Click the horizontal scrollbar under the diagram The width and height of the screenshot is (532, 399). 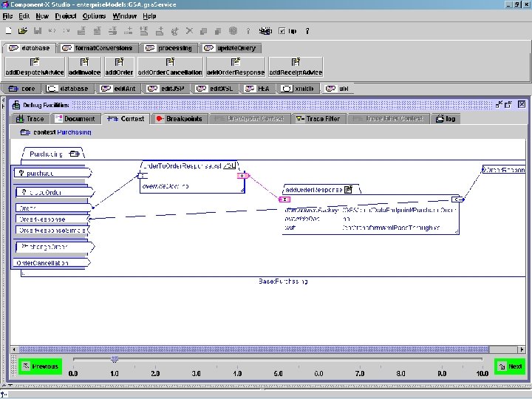coord(253,349)
